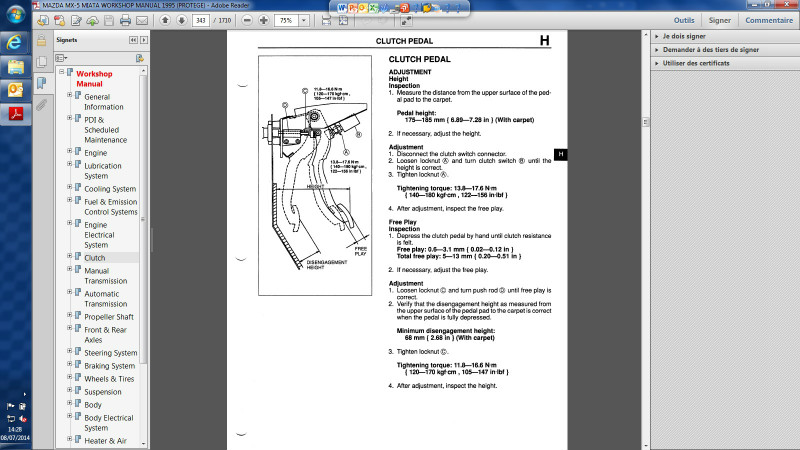Screen dimensions: 800x450
Task: Click the page number field 343
Action: [x=201, y=20]
